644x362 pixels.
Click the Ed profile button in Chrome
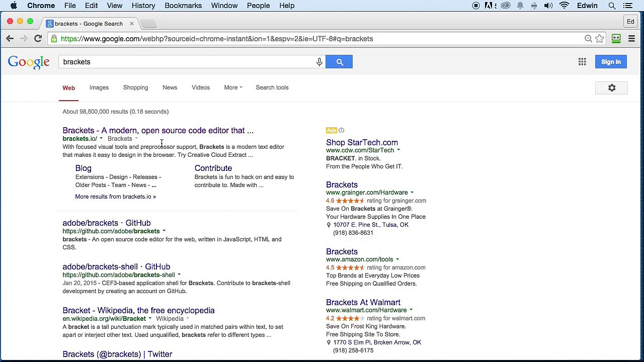(x=630, y=22)
